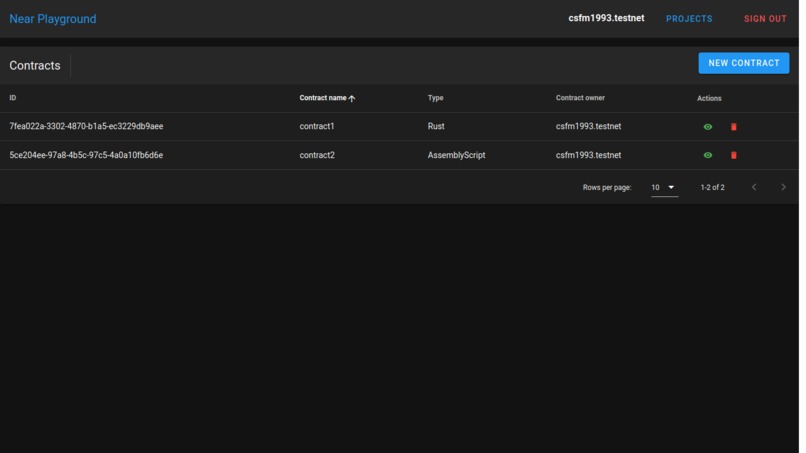Open the PROJECTS menu link

(x=689, y=19)
